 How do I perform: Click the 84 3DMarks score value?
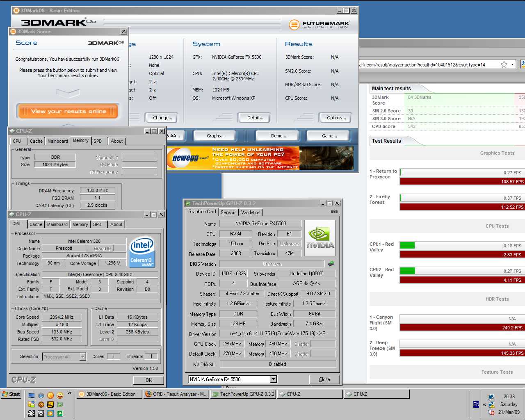point(420,97)
